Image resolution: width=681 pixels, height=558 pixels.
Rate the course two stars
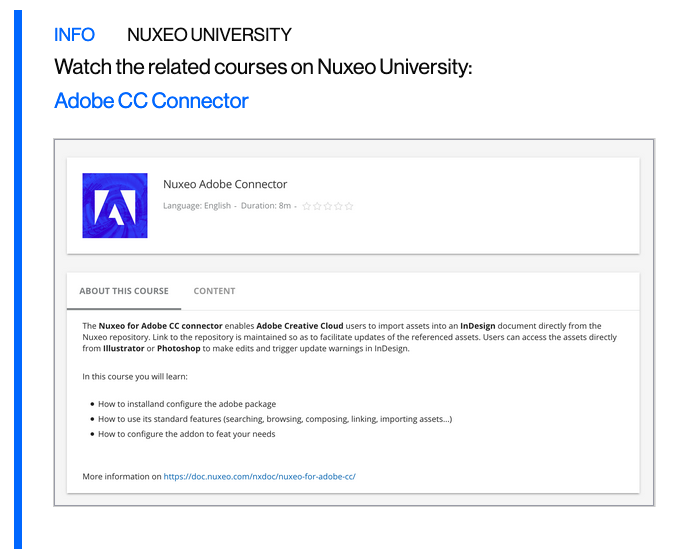(317, 206)
